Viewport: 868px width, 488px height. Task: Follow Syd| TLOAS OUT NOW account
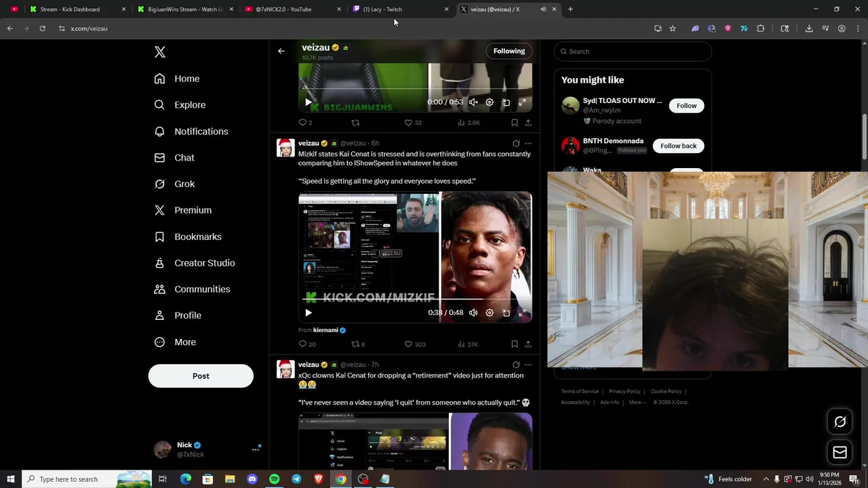pos(686,106)
